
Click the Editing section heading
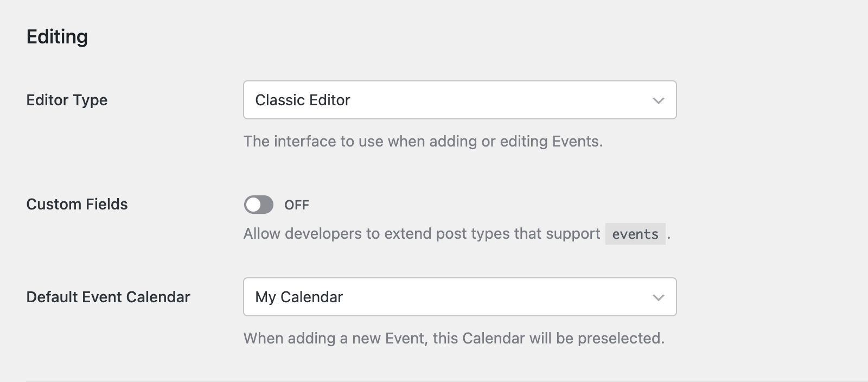56,36
